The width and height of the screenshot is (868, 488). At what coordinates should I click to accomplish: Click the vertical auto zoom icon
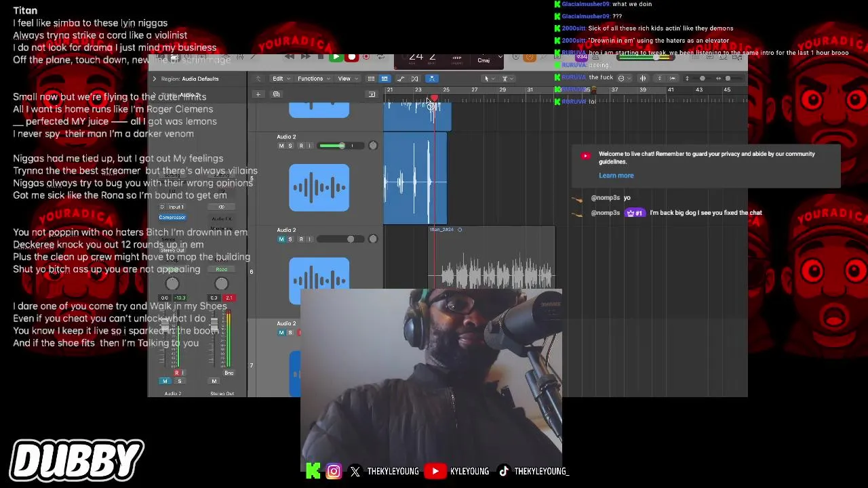(x=659, y=79)
